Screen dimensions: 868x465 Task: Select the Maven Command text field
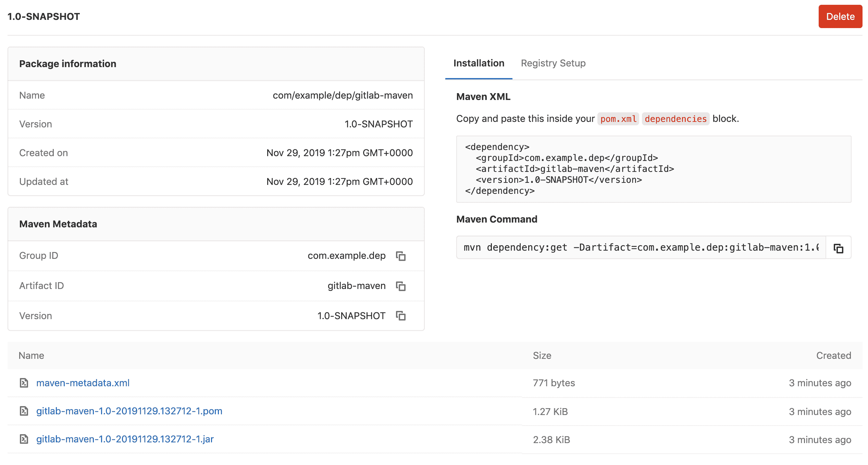(x=641, y=248)
